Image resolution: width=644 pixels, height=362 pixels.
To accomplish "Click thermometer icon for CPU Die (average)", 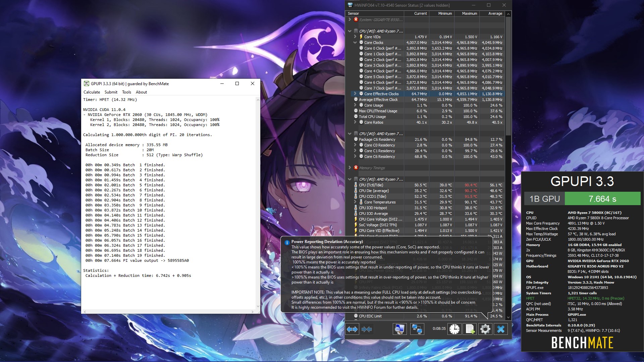I will click(x=356, y=191).
